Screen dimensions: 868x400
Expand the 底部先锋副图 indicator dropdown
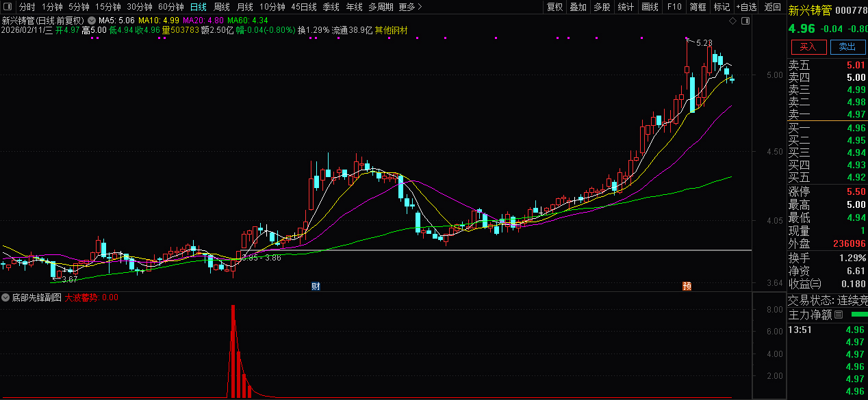click(x=6, y=298)
